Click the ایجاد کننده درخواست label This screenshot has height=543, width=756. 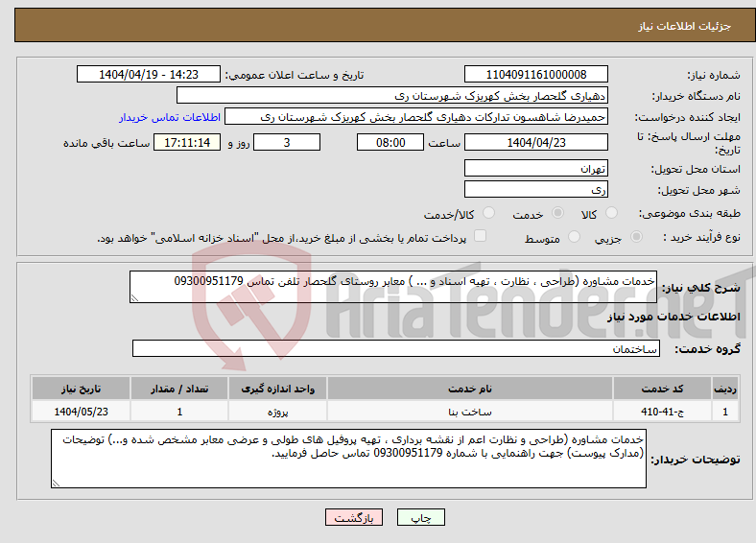point(688,118)
